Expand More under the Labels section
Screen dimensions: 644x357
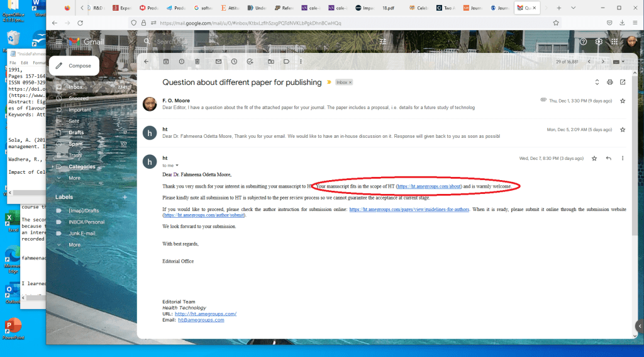[x=74, y=244]
